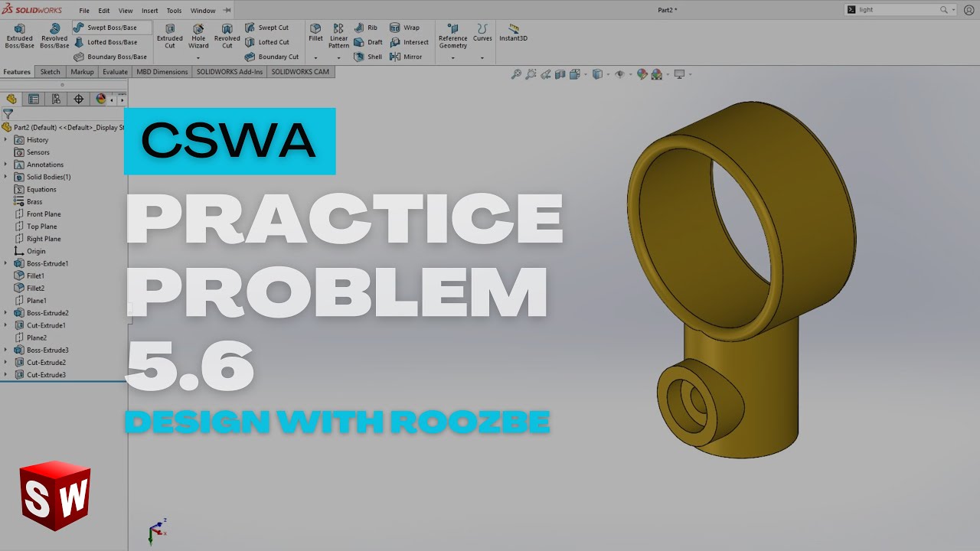Click Previous View icon
This screenshot has height=551, width=980.
[x=545, y=74]
